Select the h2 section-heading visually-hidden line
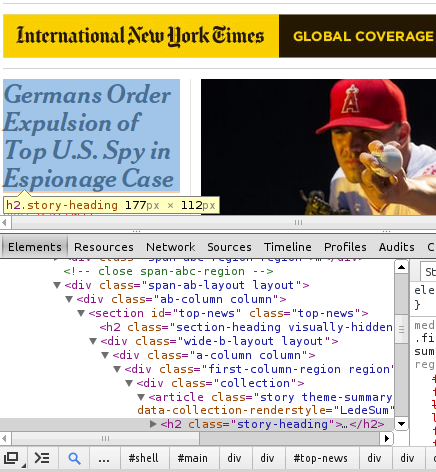436x472 pixels. tap(246, 327)
